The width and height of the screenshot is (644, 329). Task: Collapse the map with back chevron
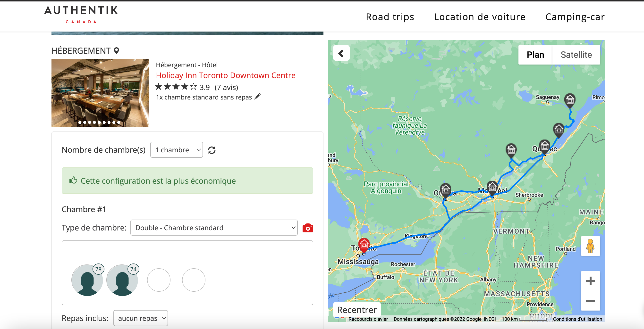(341, 53)
